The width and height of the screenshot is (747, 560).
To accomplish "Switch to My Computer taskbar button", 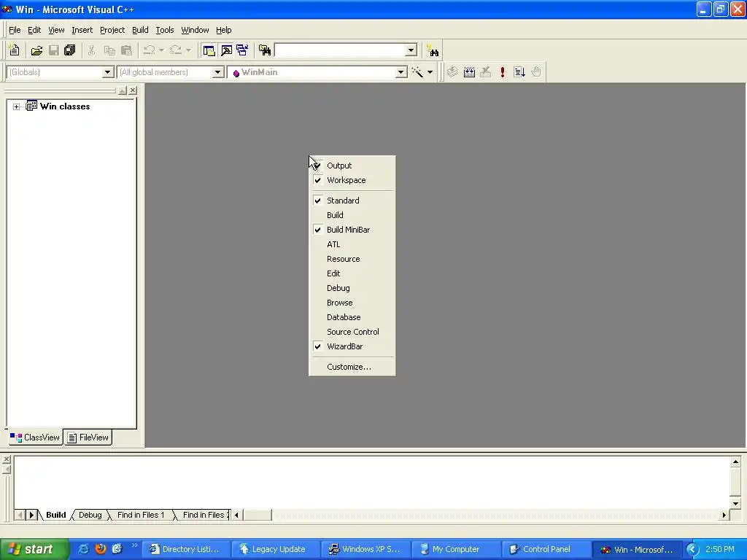I will (455, 549).
